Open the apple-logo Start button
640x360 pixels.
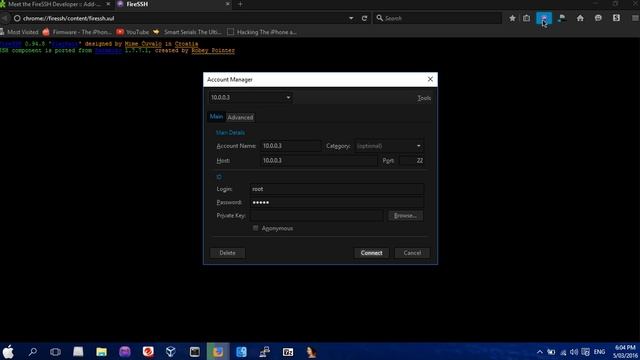(x=9, y=351)
